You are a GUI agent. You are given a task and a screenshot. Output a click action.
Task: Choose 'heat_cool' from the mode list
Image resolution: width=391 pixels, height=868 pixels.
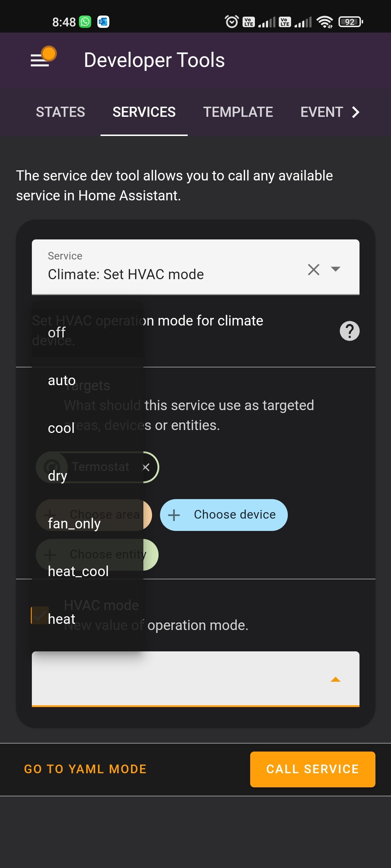click(78, 571)
